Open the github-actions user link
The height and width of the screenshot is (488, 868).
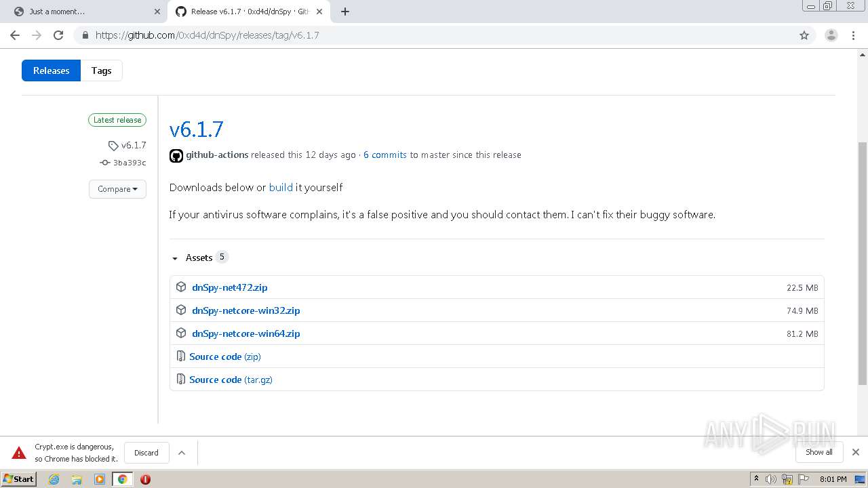[x=217, y=155]
